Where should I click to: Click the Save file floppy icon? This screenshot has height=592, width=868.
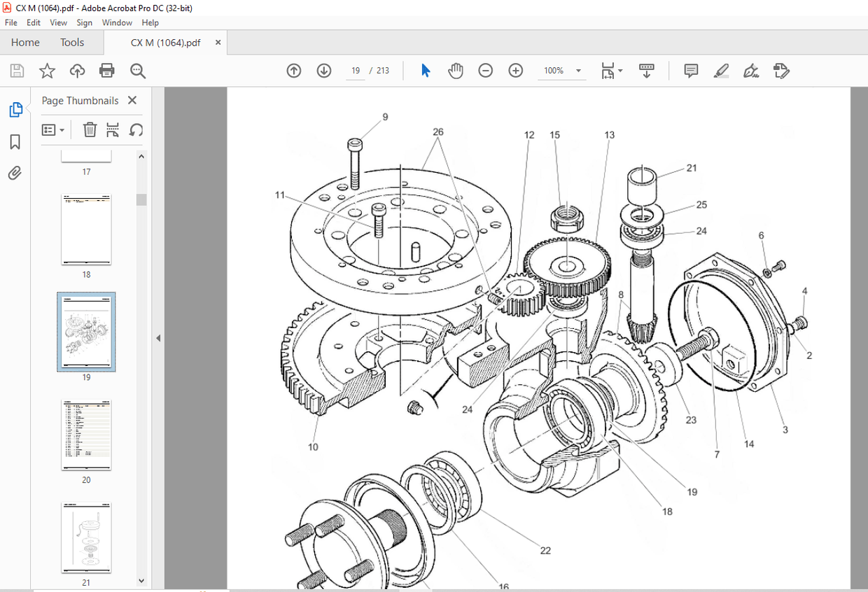17,71
